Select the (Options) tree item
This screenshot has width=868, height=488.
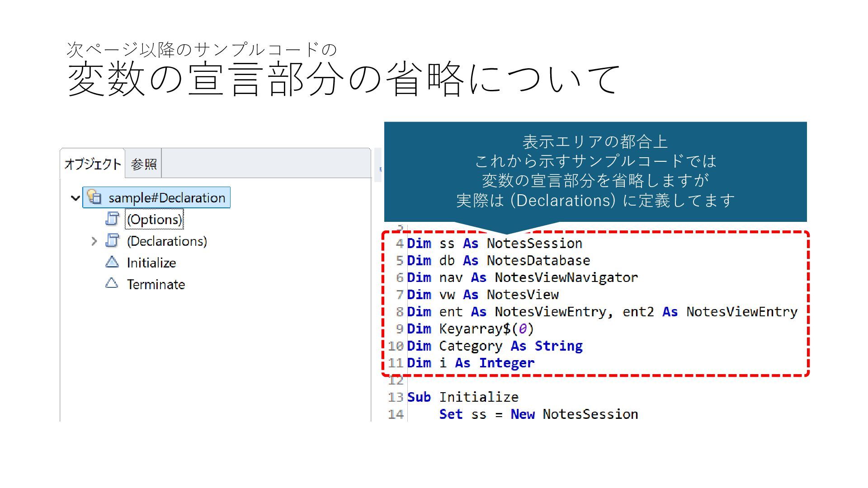tap(154, 220)
